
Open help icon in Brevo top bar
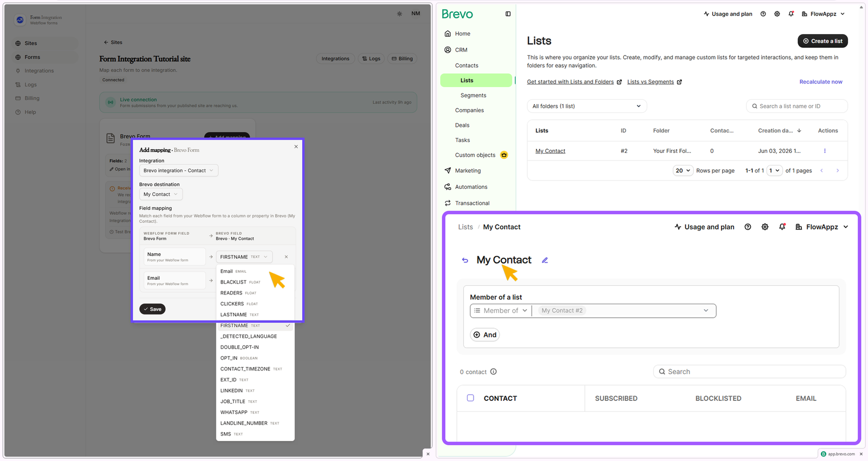(763, 14)
